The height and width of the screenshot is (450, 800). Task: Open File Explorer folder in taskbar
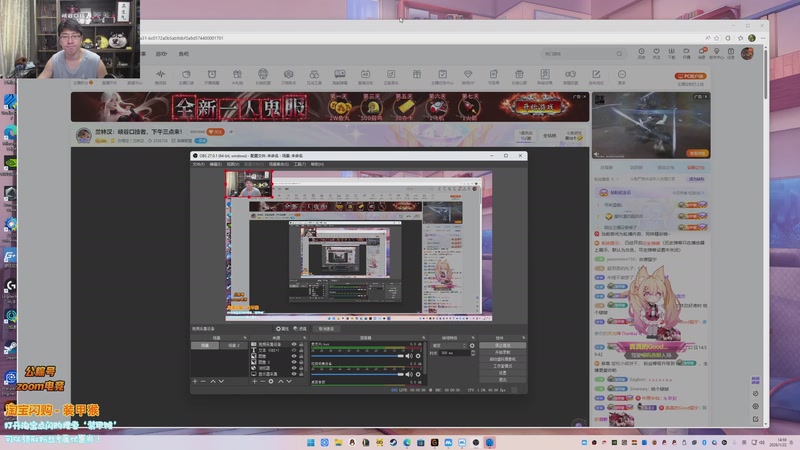pyautogui.click(x=338, y=442)
